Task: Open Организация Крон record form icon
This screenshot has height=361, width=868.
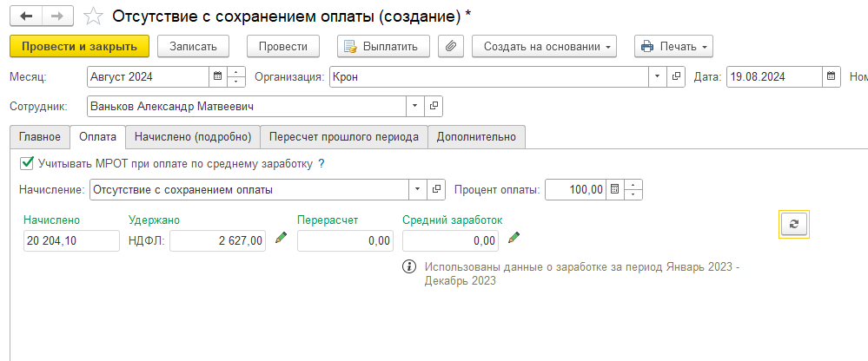Action: point(677,77)
